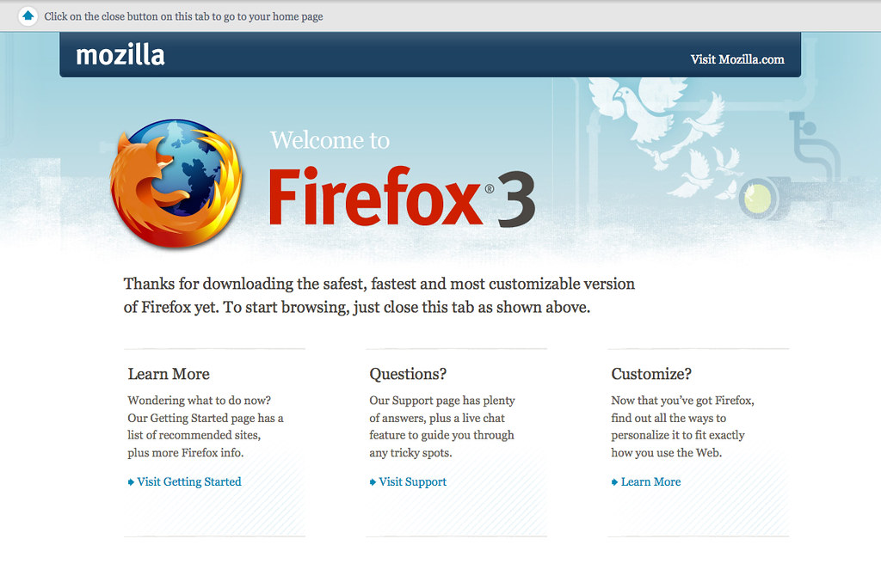This screenshot has width=881, height=588.
Task: Click the mozilla logo in the header
Action: click(x=120, y=55)
